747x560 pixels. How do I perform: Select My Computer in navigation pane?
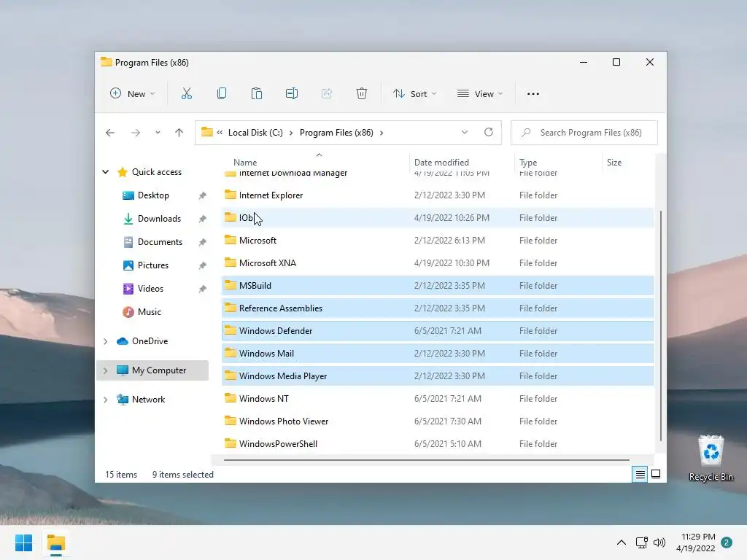coord(152,370)
